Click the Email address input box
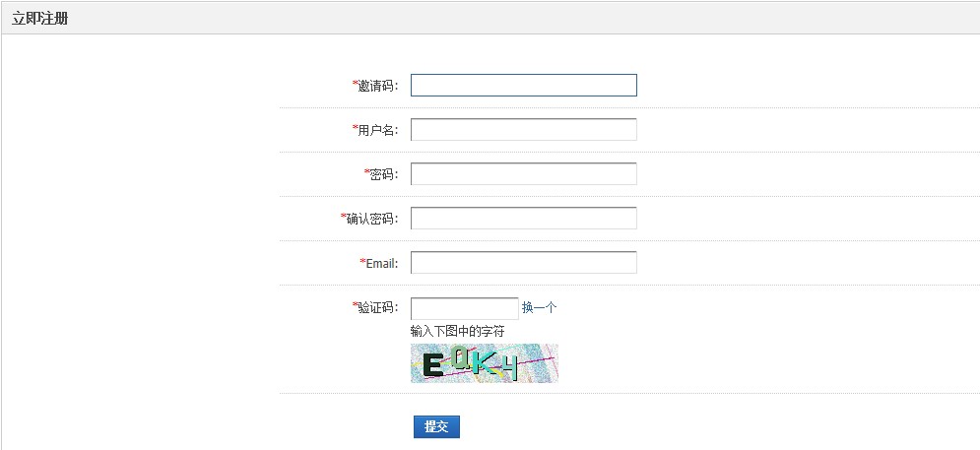This screenshot has width=980, height=450. [523, 263]
